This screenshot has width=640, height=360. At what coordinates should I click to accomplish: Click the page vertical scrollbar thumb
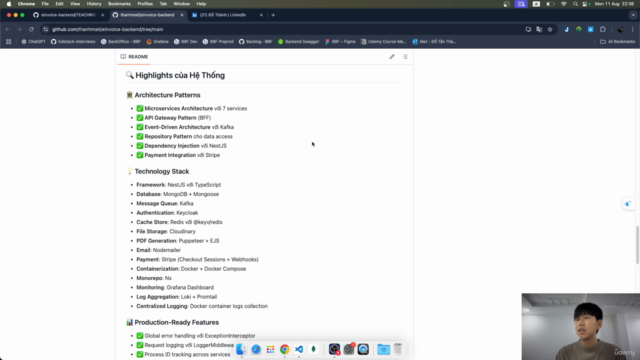(637, 245)
